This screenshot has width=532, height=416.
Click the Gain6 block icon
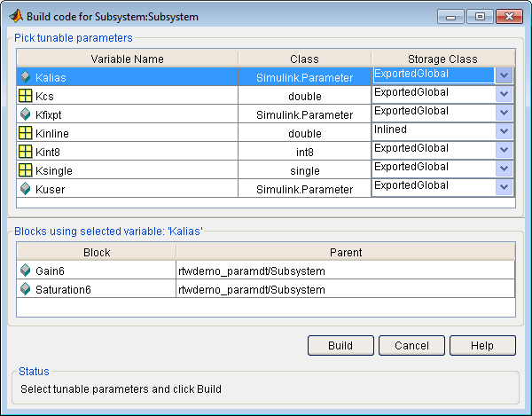tap(26, 271)
